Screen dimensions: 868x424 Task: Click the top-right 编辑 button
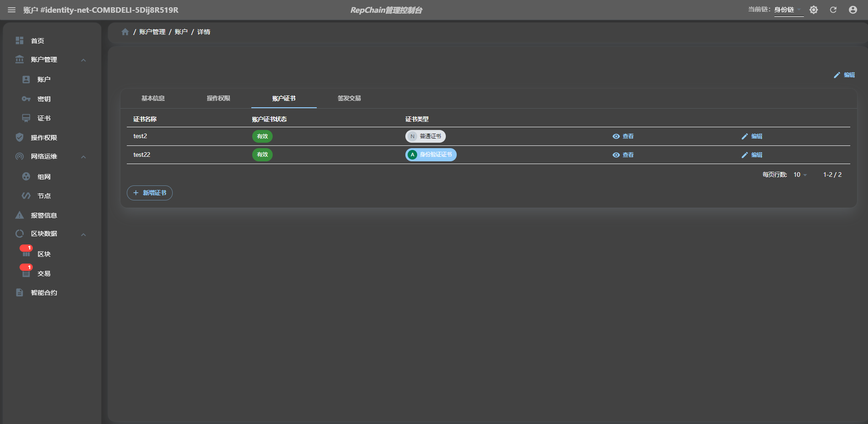[844, 75]
